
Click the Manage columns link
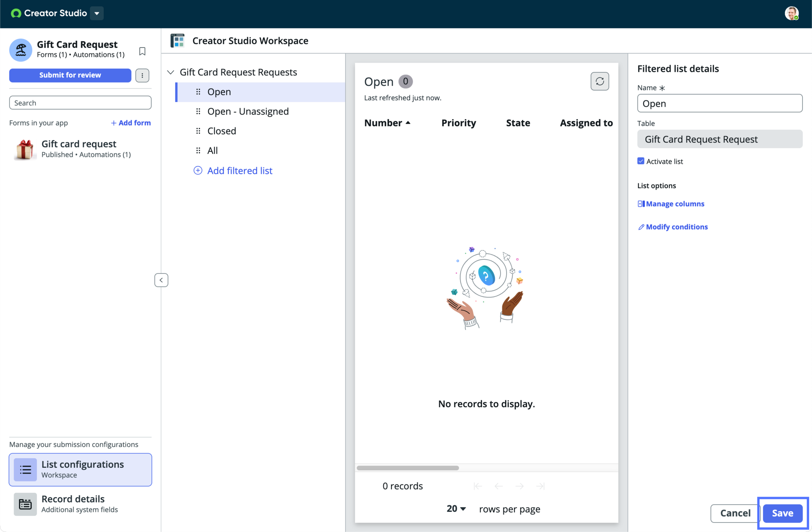(671, 204)
